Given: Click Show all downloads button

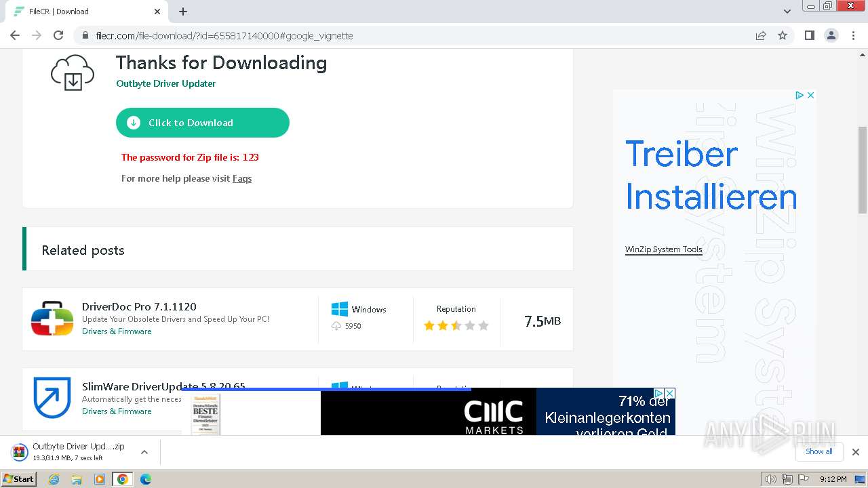Looking at the screenshot, I should click(x=819, y=451).
